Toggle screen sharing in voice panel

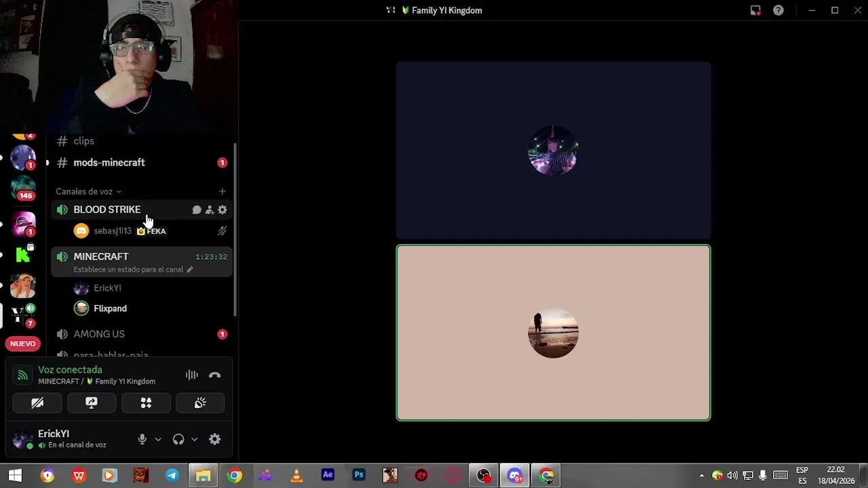(92, 403)
